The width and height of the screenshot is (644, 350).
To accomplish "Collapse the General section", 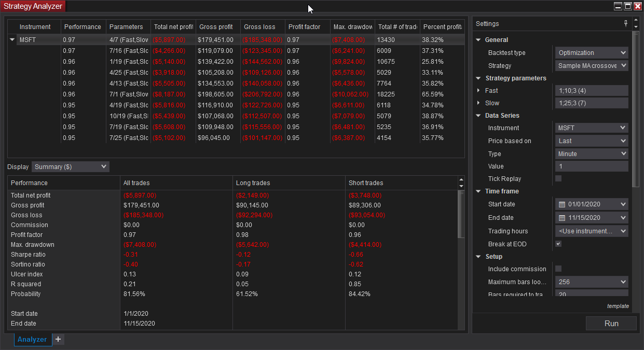I will (x=478, y=40).
